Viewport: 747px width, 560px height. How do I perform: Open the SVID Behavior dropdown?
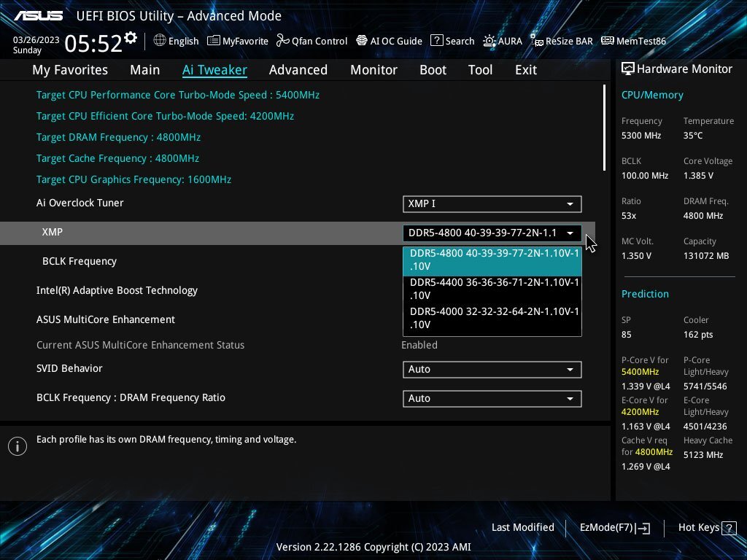point(492,370)
